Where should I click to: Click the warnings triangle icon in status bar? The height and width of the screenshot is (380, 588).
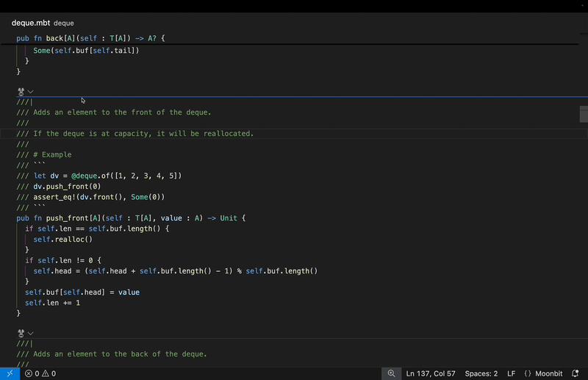[46, 373]
